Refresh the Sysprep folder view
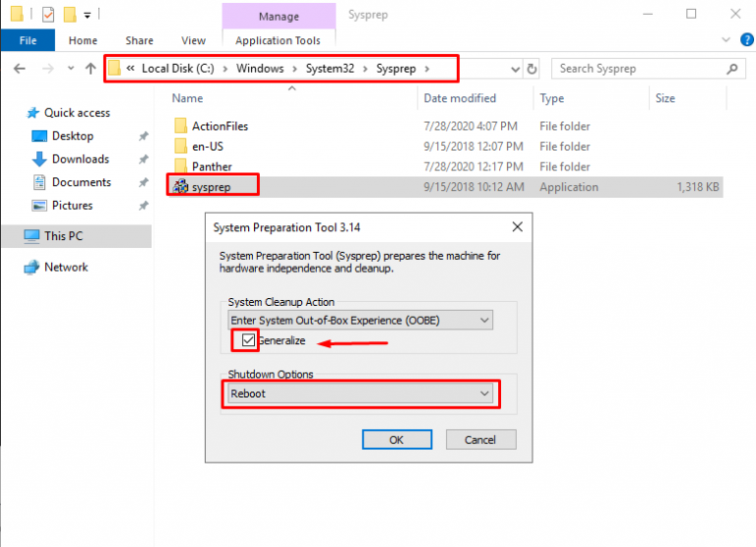The image size is (756, 547). [532, 69]
